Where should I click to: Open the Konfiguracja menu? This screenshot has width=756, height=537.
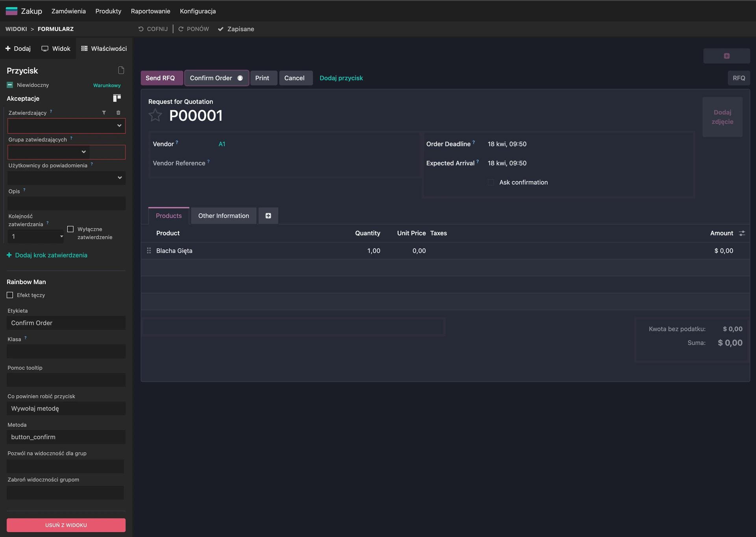tap(198, 11)
